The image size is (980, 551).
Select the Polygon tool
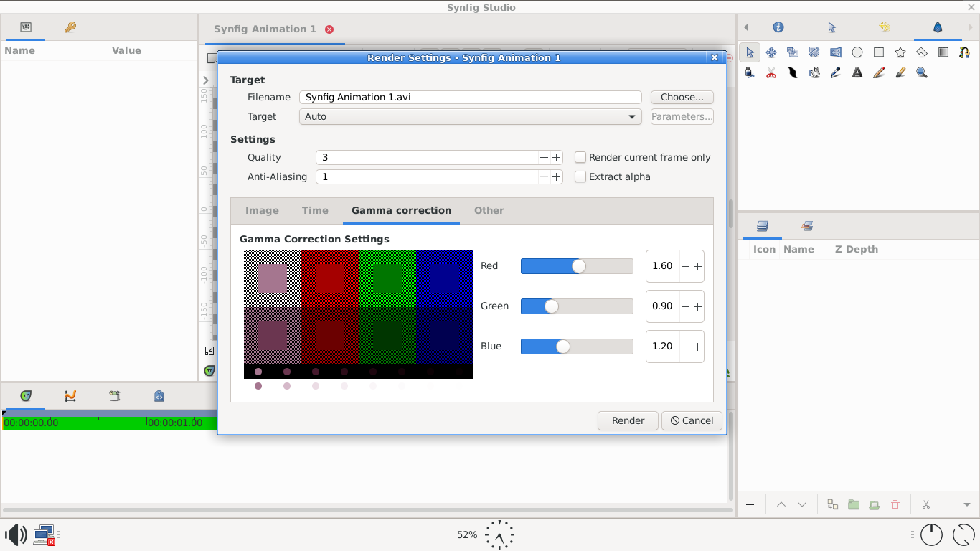[922, 52]
